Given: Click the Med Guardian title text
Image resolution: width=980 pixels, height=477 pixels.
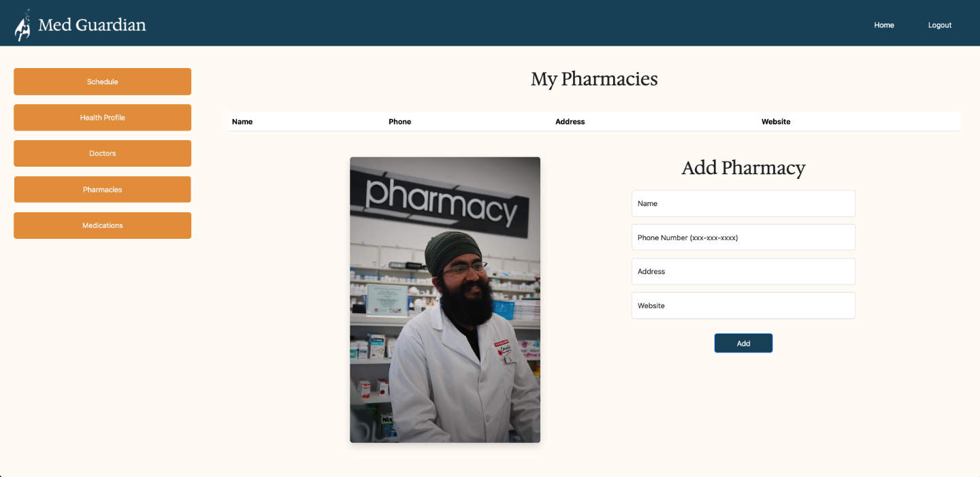Looking at the screenshot, I should tap(92, 25).
